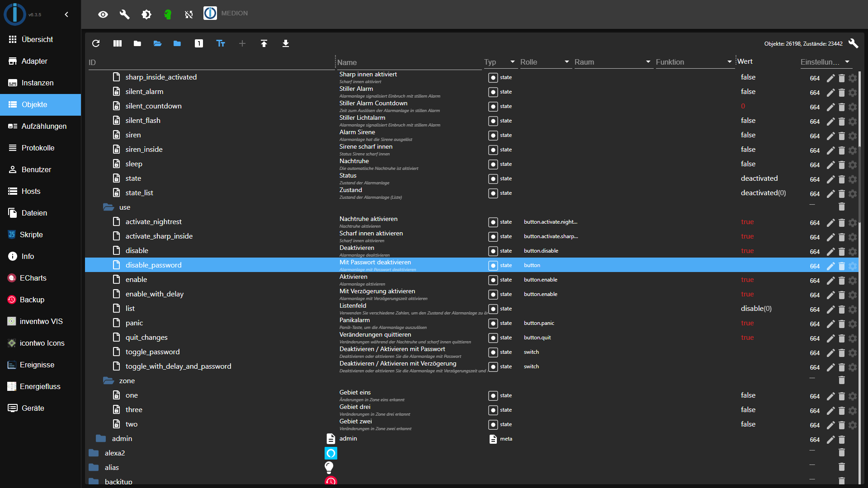Image resolution: width=868 pixels, height=488 pixels.
Task: Click the 664 permission of enable
Action: (x=815, y=281)
